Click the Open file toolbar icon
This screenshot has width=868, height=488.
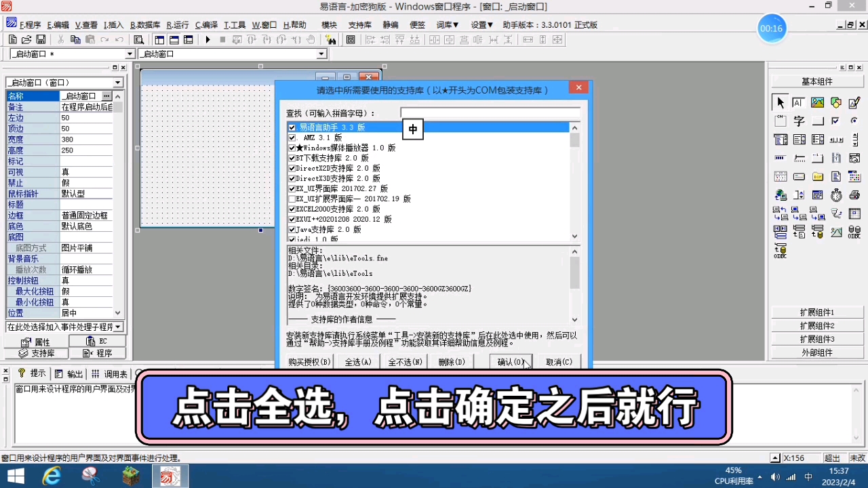click(x=26, y=40)
